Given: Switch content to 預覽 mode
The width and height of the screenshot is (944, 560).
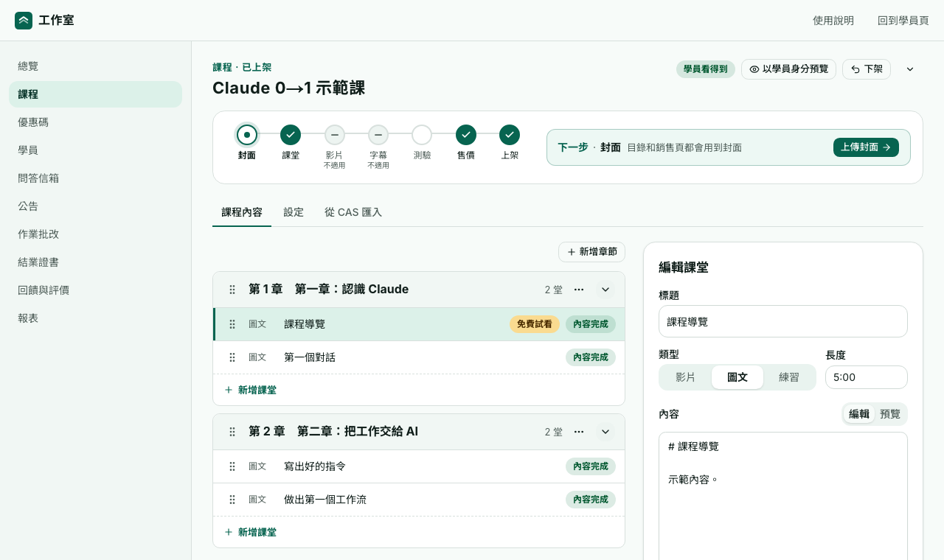Looking at the screenshot, I should (x=890, y=414).
